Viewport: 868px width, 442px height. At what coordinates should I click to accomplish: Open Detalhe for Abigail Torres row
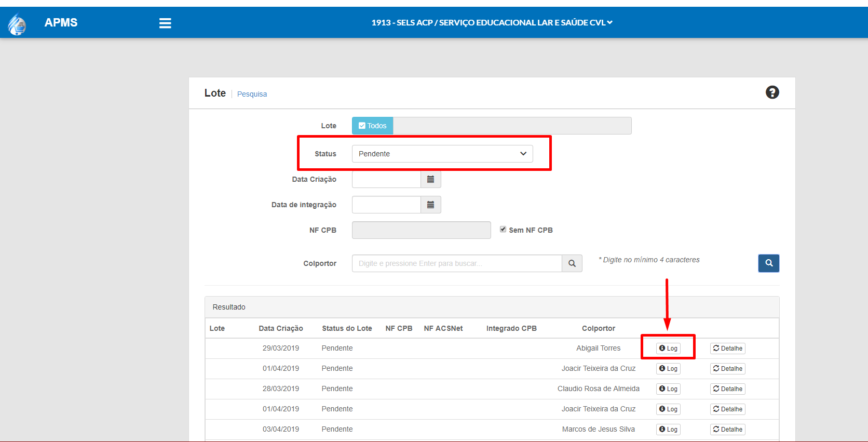point(728,349)
